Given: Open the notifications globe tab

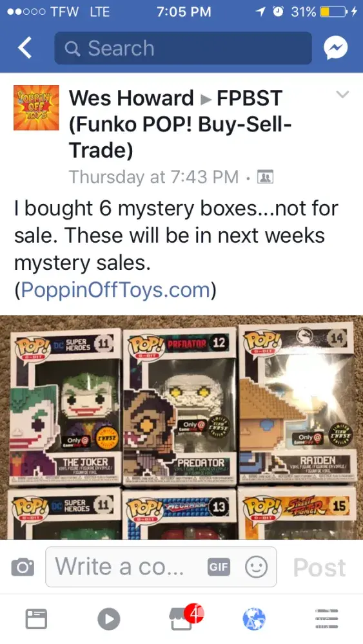Looking at the screenshot, I should (x=254, y=619).
